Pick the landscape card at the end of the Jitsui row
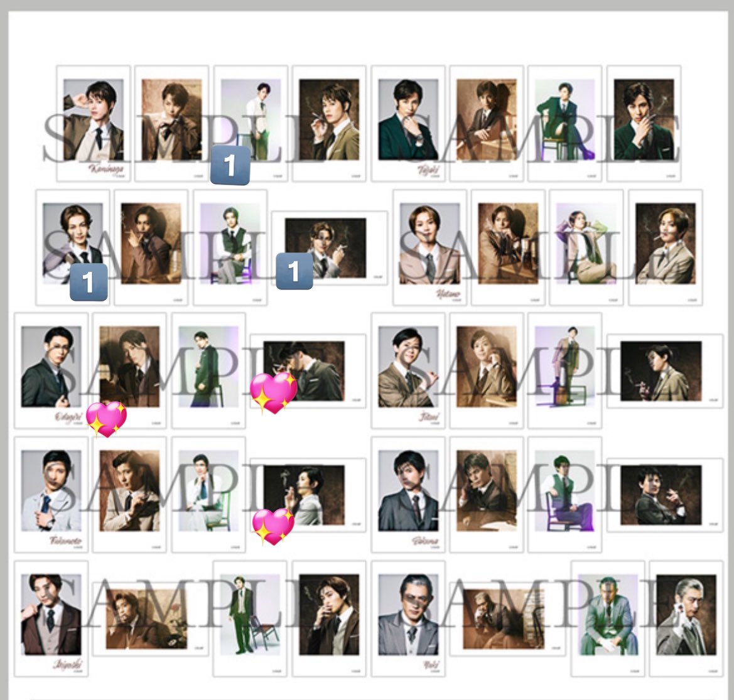734x700 pixels. 665,371
